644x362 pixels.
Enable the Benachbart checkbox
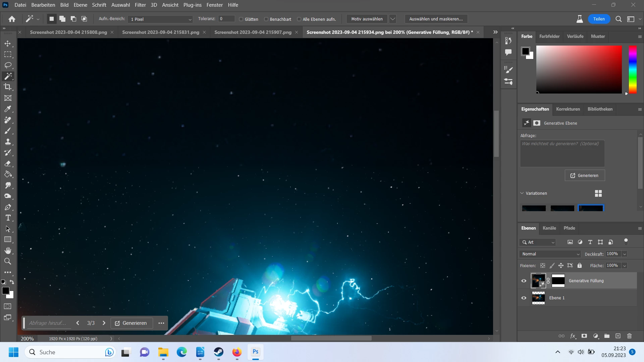266,19
